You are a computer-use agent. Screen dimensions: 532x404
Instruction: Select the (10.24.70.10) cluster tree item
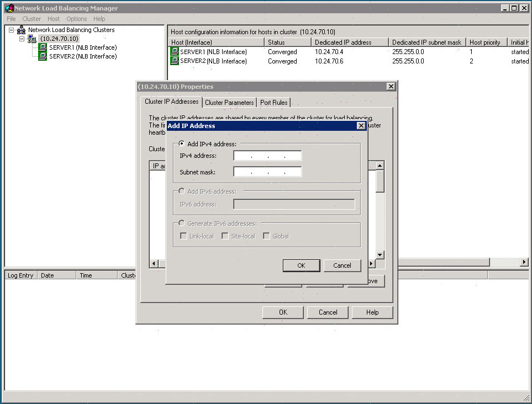tap(59, 39)
